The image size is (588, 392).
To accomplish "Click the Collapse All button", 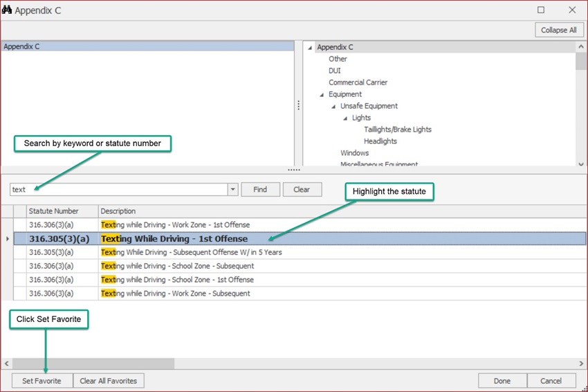I will click(x=558, y=30).
